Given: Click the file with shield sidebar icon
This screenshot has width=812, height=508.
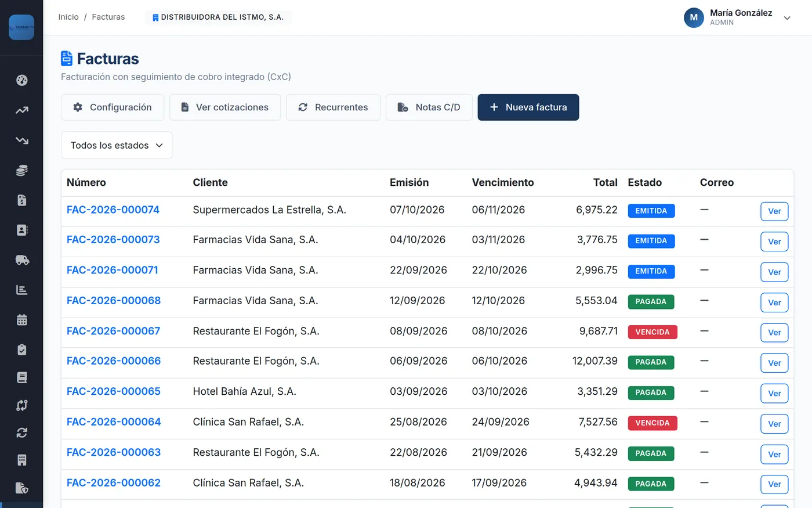Looking at the screenshot, I should click(x=22, y=488).
